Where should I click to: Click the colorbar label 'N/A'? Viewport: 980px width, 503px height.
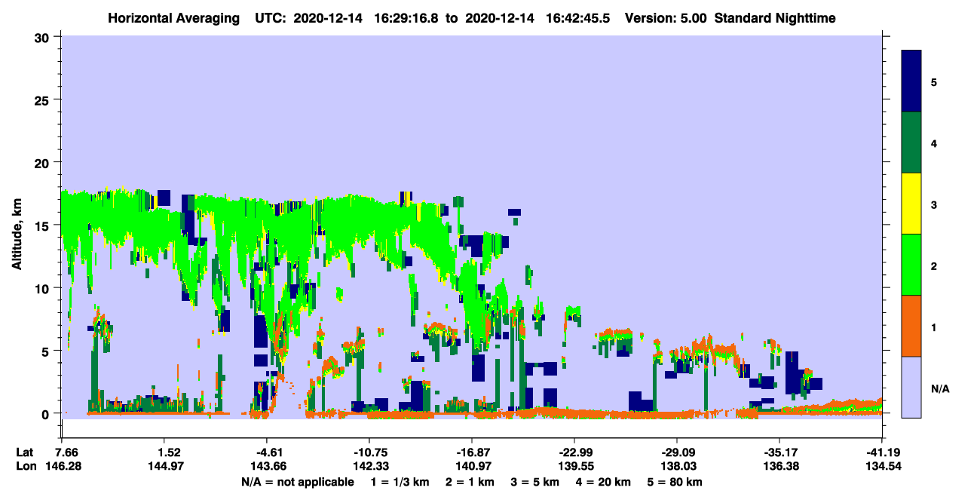click(940, 389)
